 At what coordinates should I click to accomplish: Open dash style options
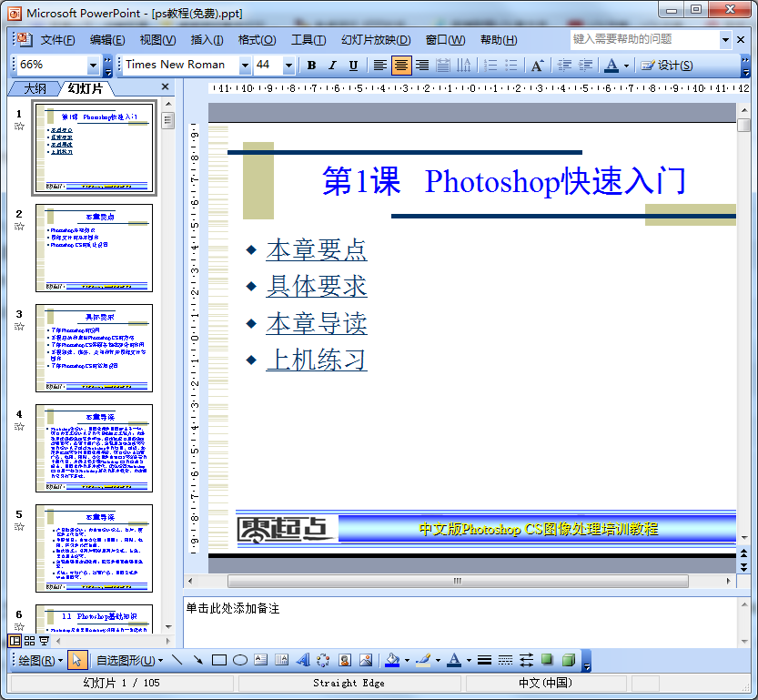[x=505, y=660]
